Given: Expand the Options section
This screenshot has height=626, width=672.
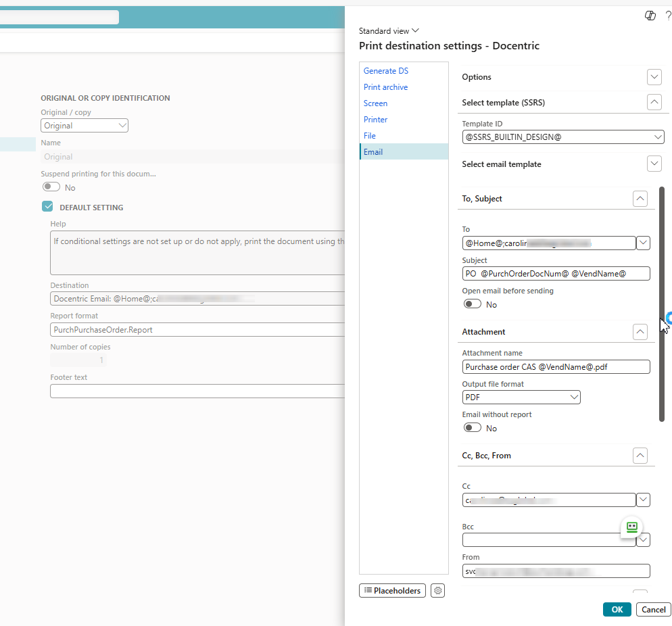Looking at the screenshot, I should 654,77.
